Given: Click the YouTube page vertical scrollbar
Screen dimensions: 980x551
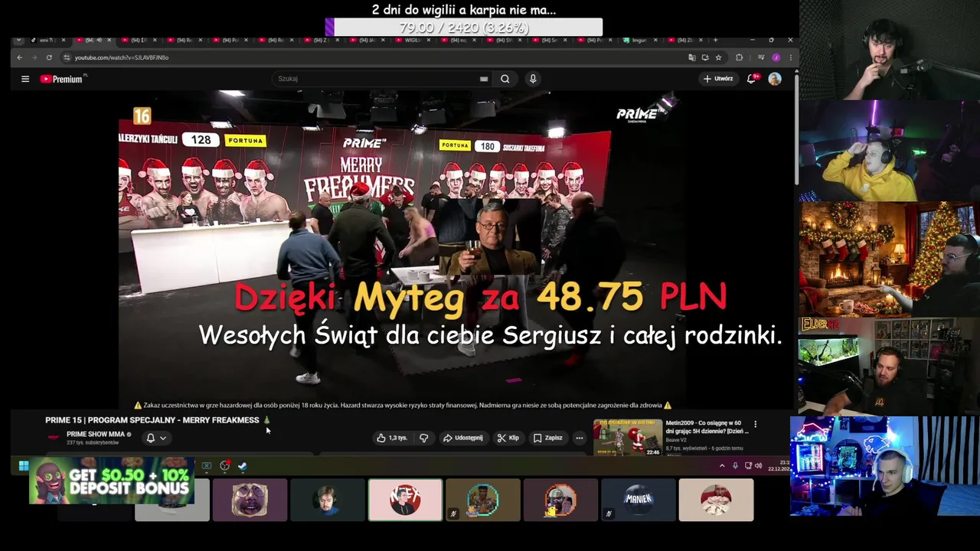Looking at the screenshot, I should coord(796,130).
